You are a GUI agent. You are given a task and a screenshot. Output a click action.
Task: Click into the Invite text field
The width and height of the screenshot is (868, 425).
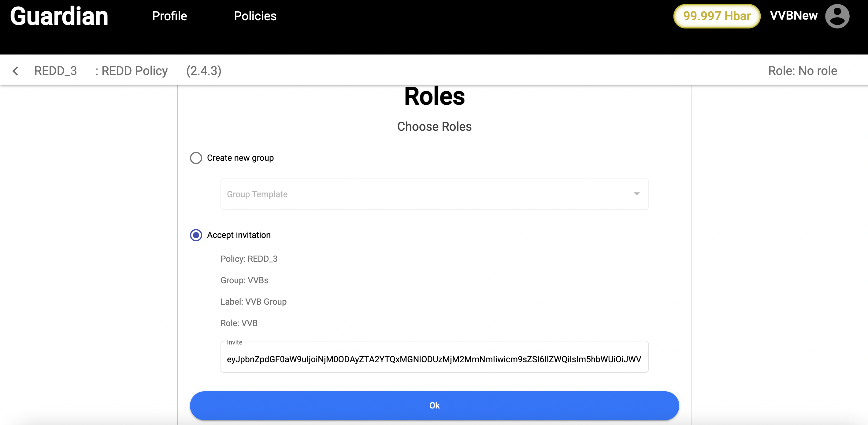click(434, 359)
